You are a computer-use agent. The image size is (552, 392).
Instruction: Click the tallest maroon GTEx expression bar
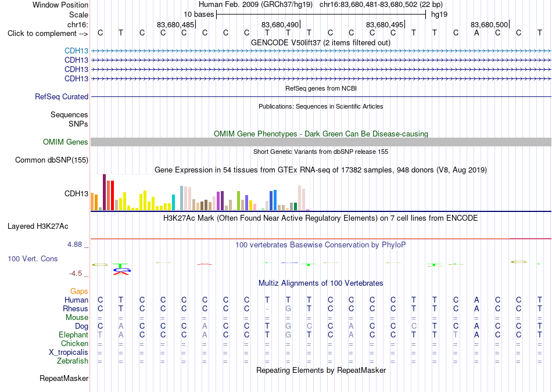[x=104, y=192]
